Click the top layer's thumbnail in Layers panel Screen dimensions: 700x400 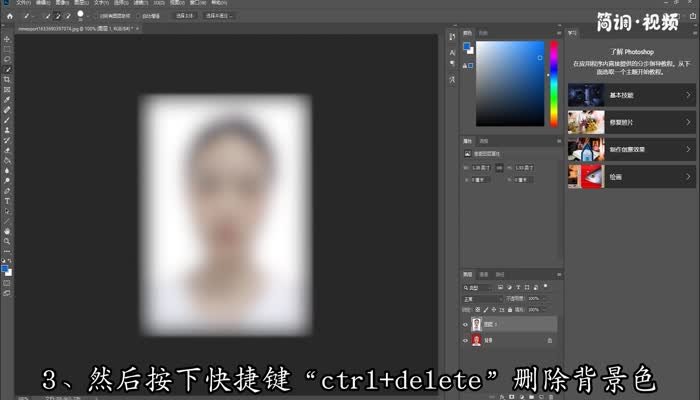477,324
